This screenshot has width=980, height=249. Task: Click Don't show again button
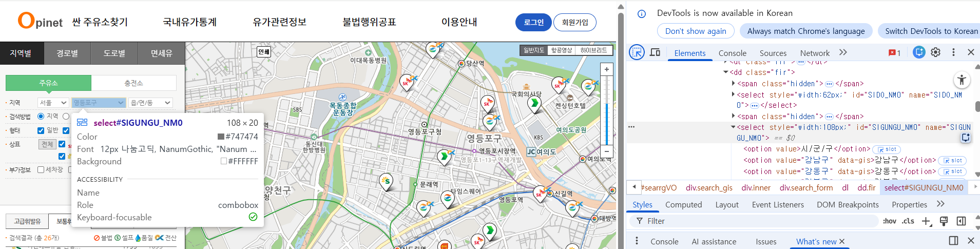(x=696, y=31)
